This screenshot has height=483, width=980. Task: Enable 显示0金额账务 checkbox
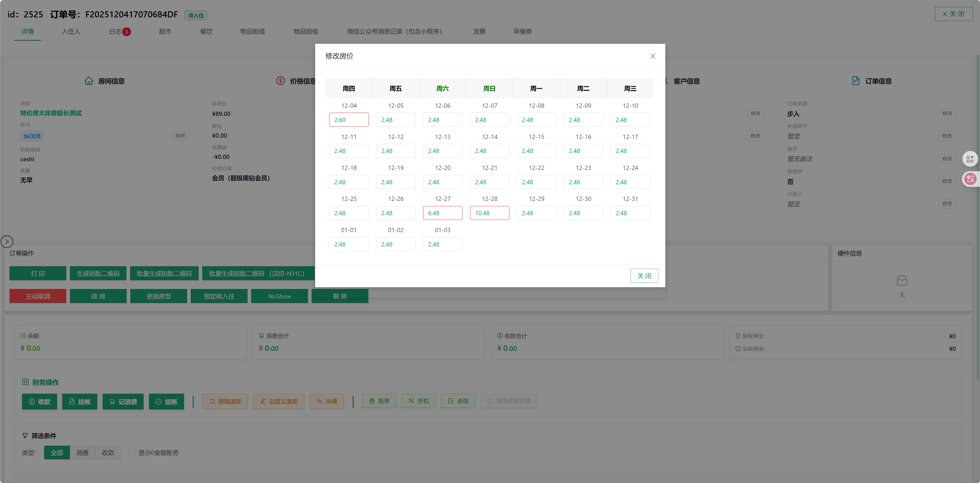pyautogui.click(x=132, y=453)
